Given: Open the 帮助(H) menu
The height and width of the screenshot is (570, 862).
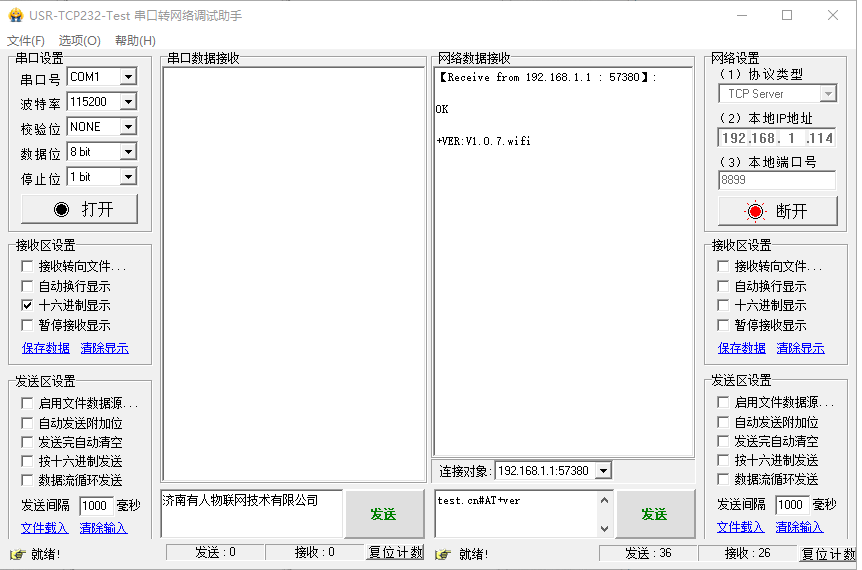Looking at the screenshot, I should (135, 41).
